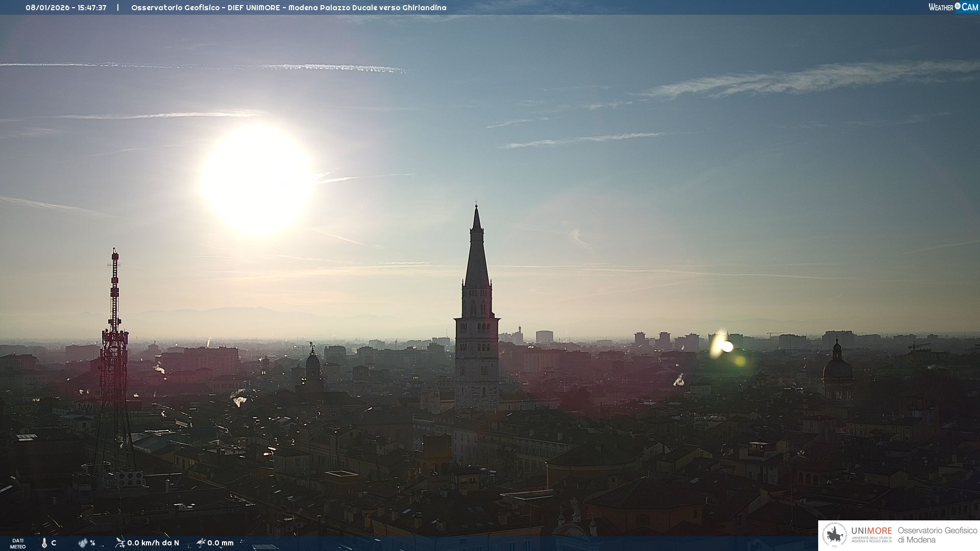This screenshot has height=551, width=980.
Task: Click the thermometer temperature icon
Action: (44, 543)
